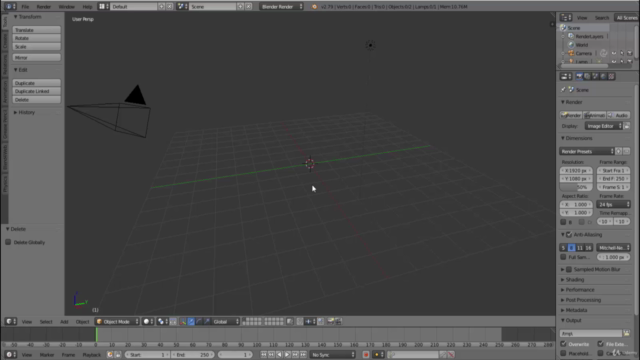Click the Camera object icon in the outliner

click(571, 53)
